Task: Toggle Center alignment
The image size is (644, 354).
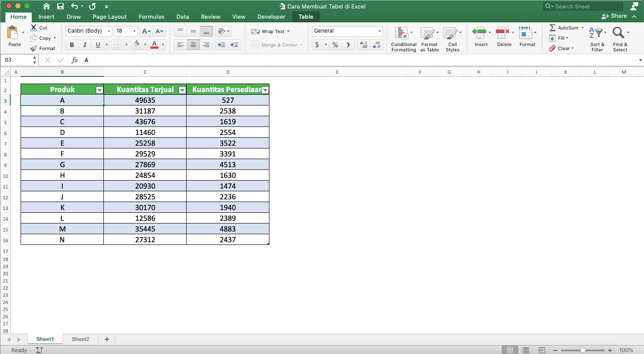Action: (193, 45)
